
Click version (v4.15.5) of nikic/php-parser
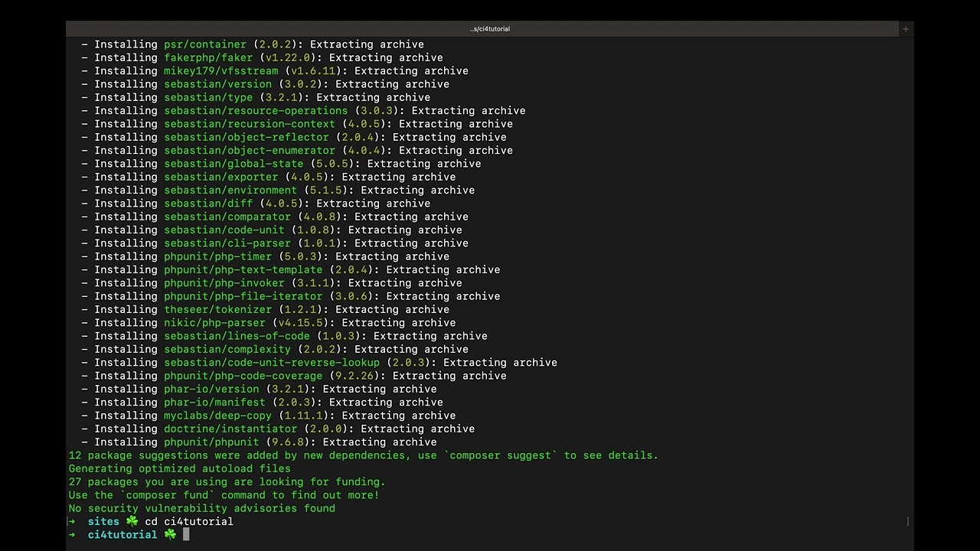tap(303, 323)
